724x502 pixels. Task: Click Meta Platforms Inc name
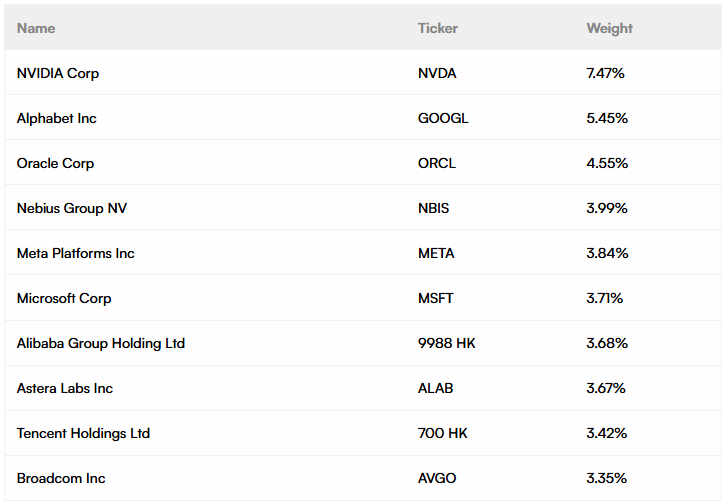tap(76, 253)
